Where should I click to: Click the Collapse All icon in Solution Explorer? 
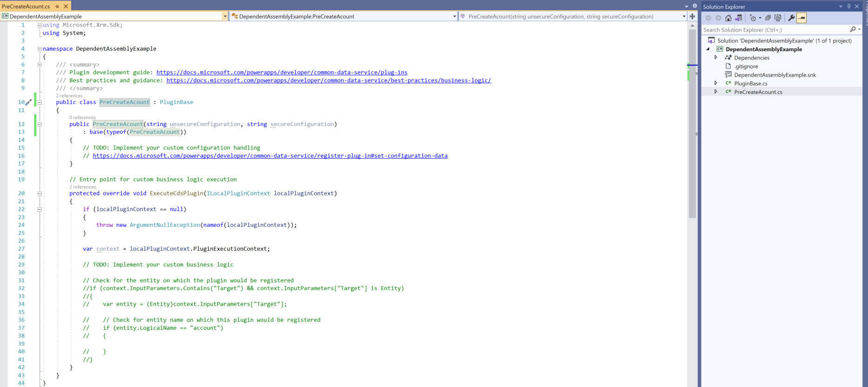coord(768,18)
